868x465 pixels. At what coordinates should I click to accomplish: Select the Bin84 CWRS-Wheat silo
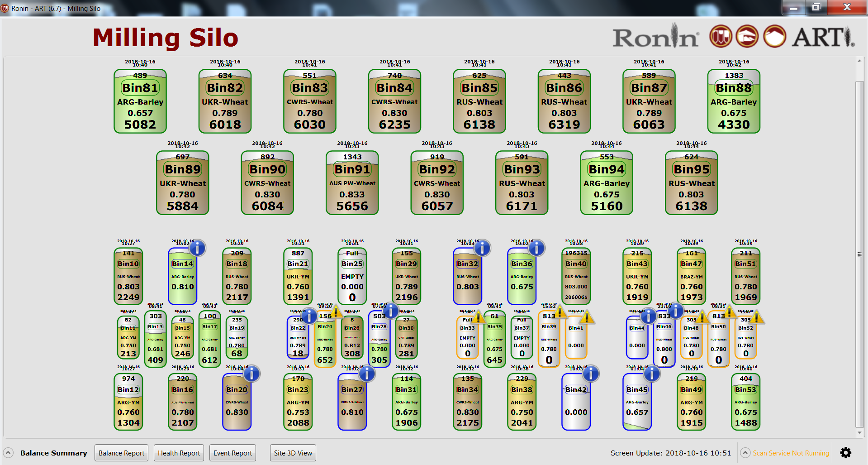coord(394,101)
